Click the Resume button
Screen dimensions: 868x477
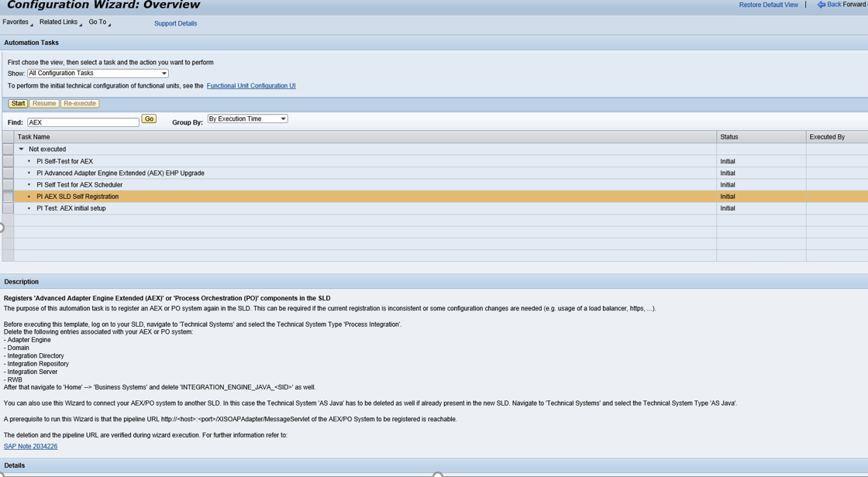point(44,104)
